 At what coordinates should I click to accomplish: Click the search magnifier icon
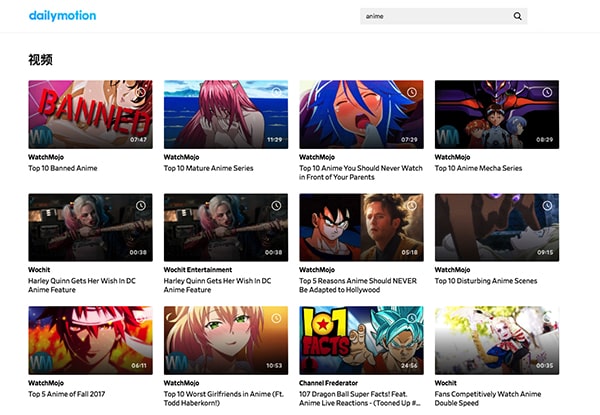tap(517, 16)
